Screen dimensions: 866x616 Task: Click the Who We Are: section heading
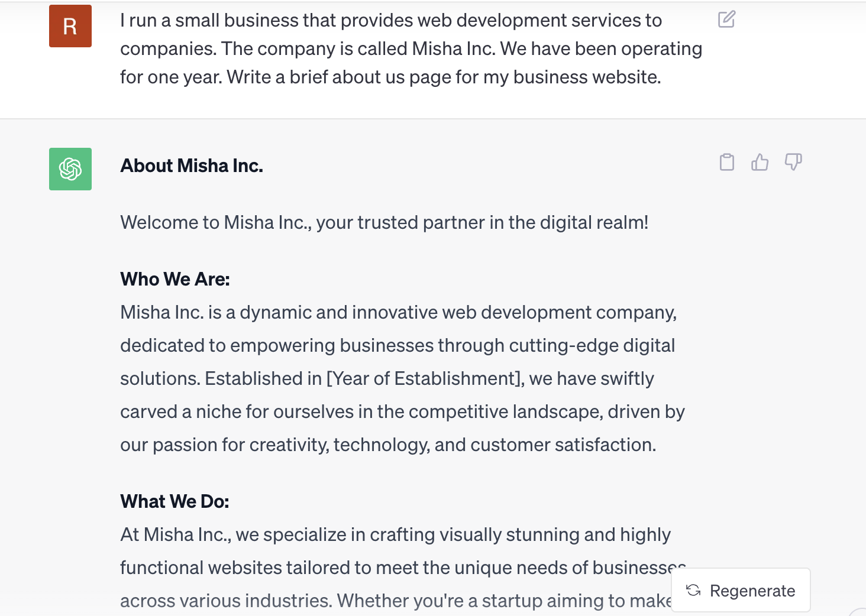[x=175, y=278]
